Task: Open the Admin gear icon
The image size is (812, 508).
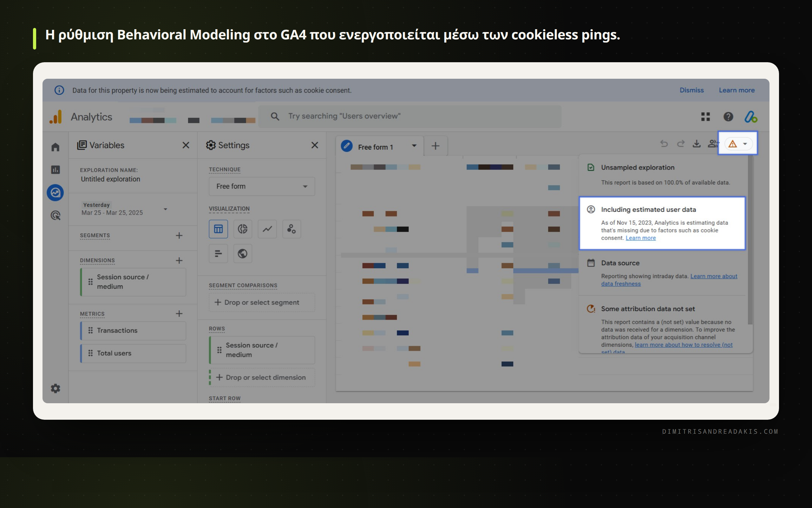Action: 56,388
